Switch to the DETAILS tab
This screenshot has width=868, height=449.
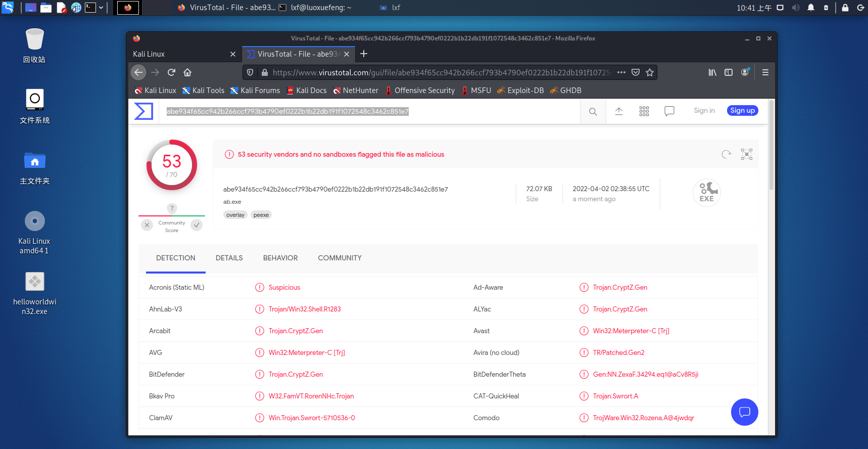click(229, 258)
